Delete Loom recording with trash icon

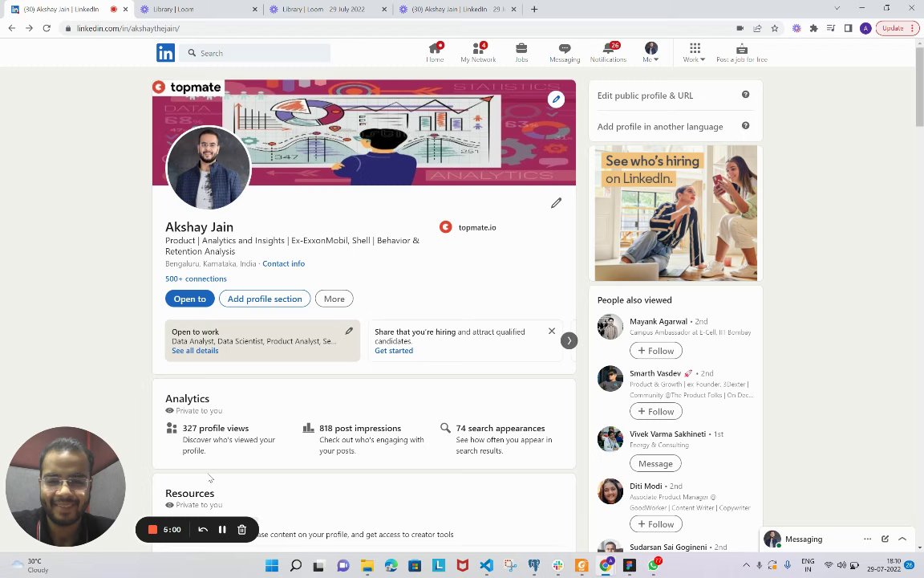tap(241, 530)
